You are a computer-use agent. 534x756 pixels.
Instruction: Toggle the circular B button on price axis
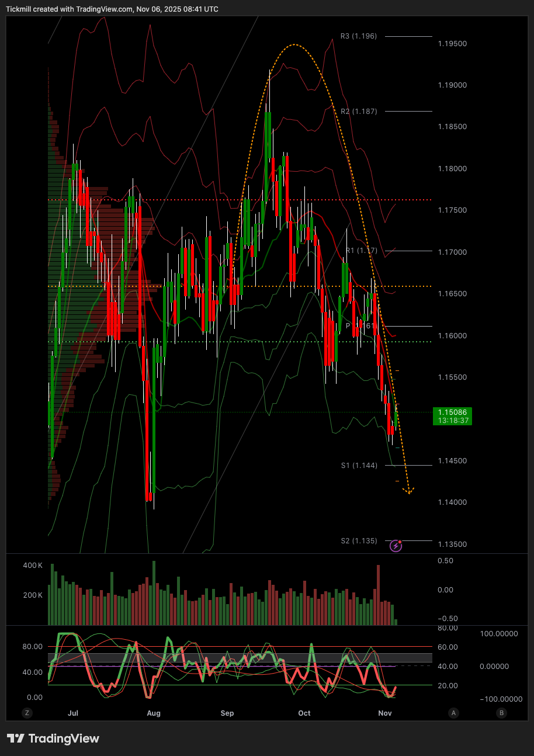[501, 713]
